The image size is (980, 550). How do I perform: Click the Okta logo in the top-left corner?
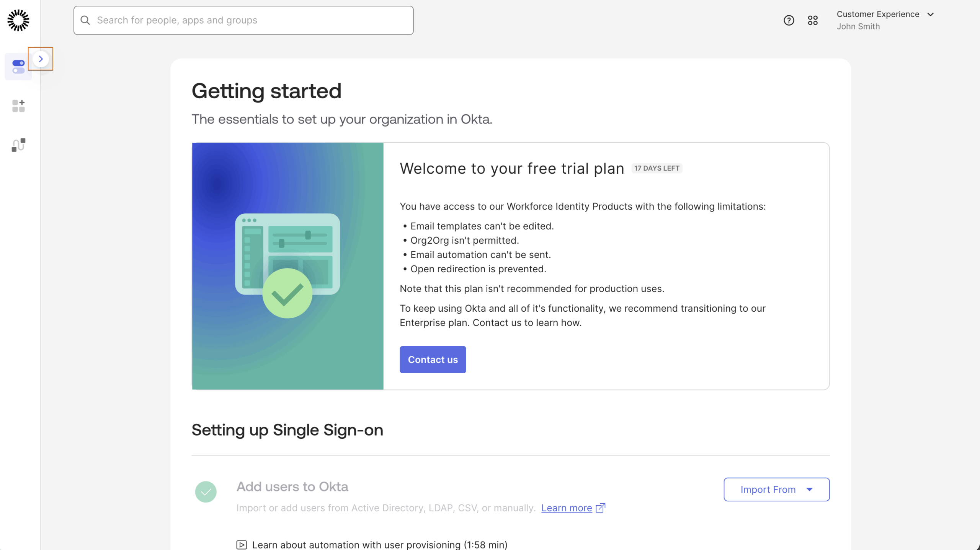tap(18, 20)
